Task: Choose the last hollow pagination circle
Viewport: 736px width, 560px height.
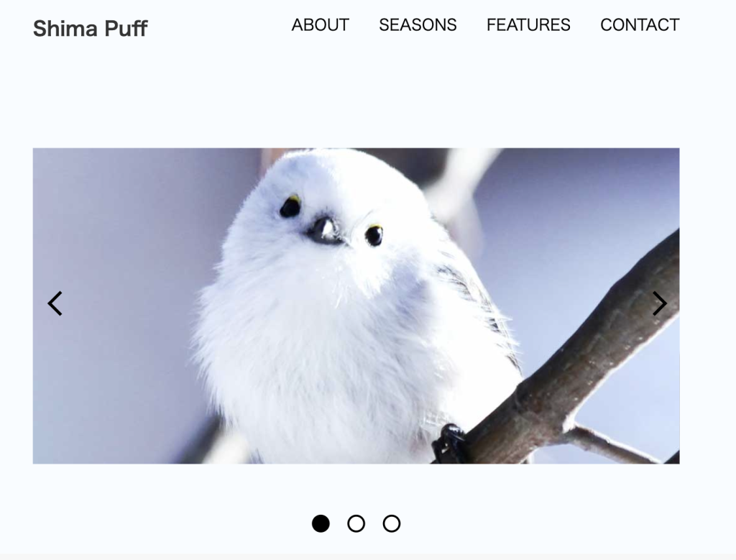Action: point(392,523)
